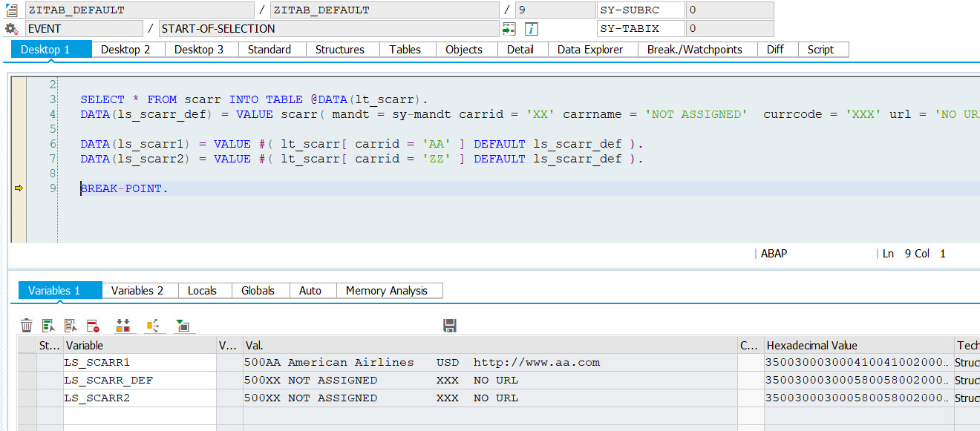Click the save layout disk icon above variables

coord(450,325)
